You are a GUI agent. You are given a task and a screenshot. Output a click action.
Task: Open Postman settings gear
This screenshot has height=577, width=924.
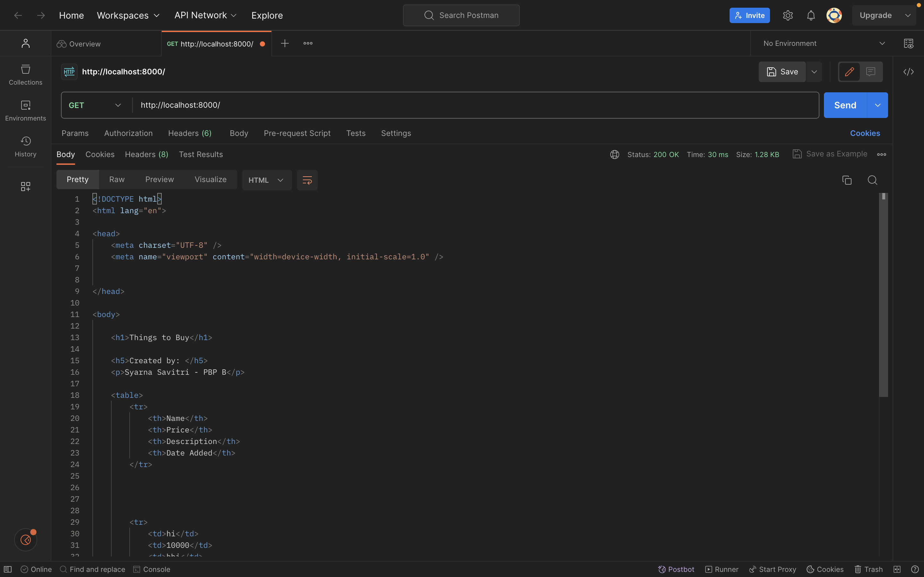[x=788, y=15]
